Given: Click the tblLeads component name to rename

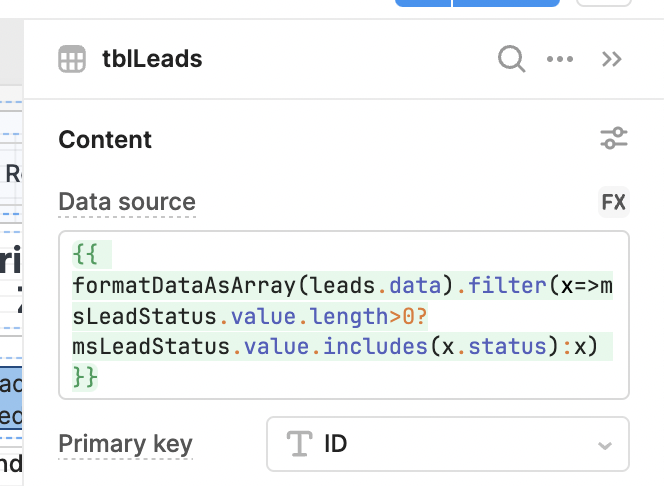Looking at the screenshot, I should tap(152, 59).
